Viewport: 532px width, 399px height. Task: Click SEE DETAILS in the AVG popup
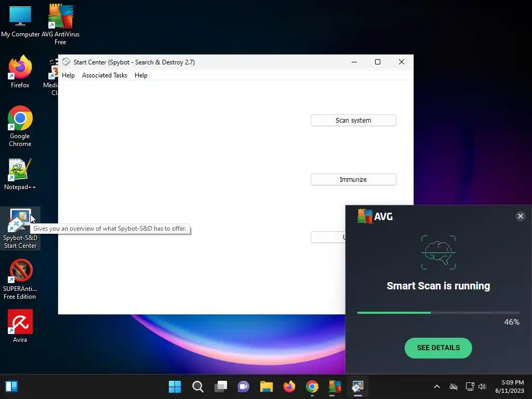tap(438, 348)
